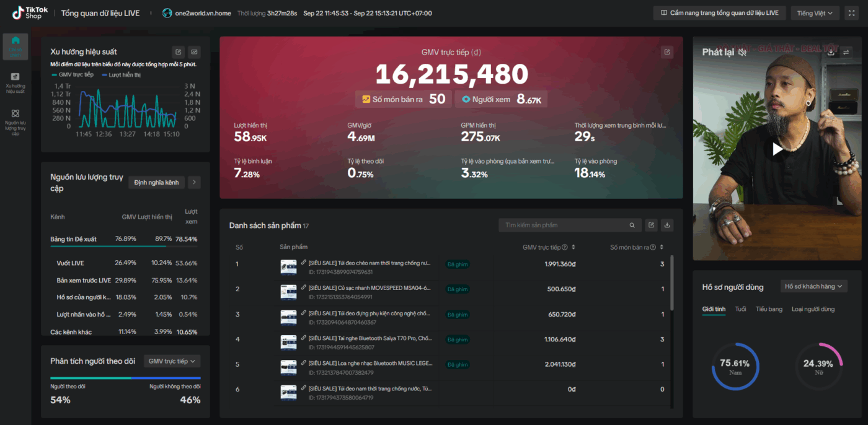Viewport: 868px width, 425px height.
Task: Unmute the replay video sound
Action: 742,52
